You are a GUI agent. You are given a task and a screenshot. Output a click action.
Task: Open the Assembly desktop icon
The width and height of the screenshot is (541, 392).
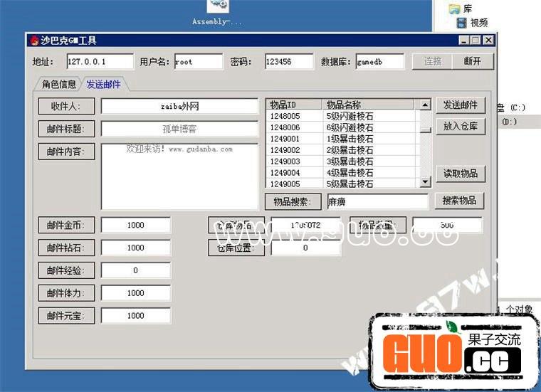(x=217, y=13)
